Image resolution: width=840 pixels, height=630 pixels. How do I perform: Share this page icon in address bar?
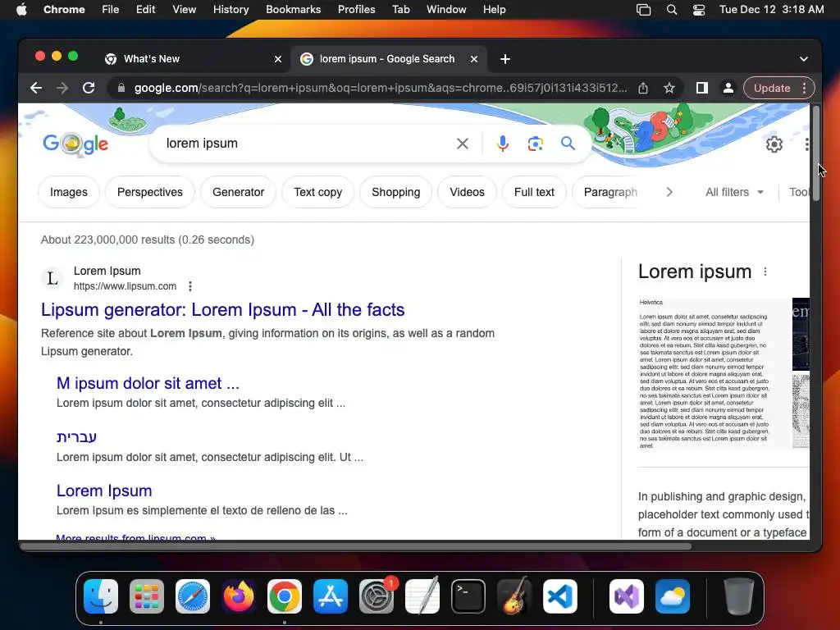[643, 88]
